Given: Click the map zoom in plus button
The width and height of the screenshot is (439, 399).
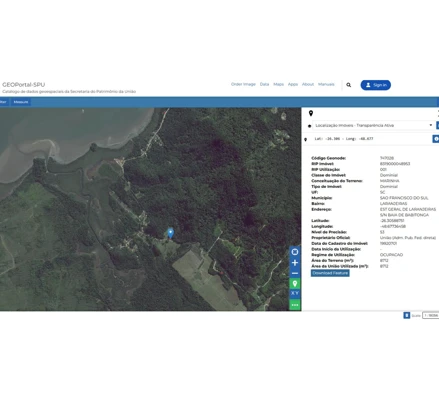Looking at the screenshot, I should pos(295,263).
